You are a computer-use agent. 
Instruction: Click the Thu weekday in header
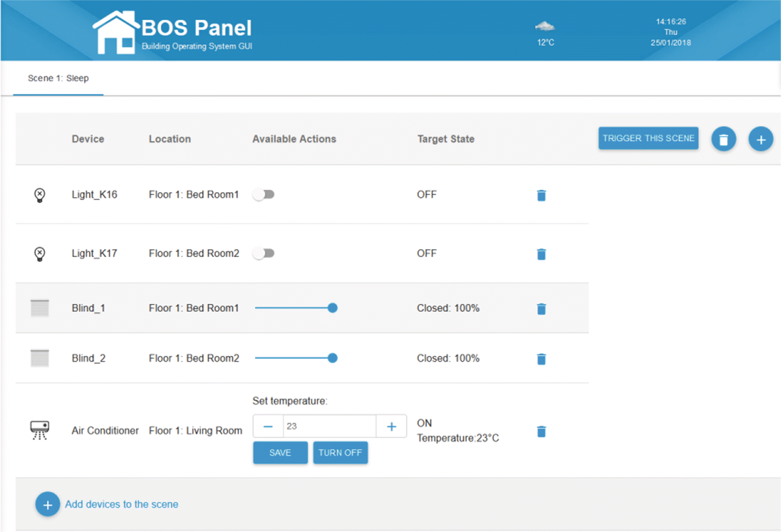click(x=671, y=32)
